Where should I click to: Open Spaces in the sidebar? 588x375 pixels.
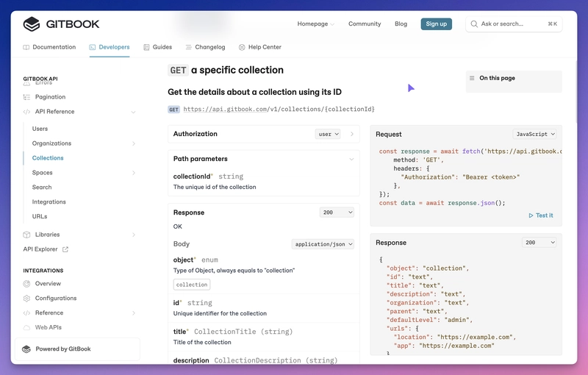tap(43, 173)
